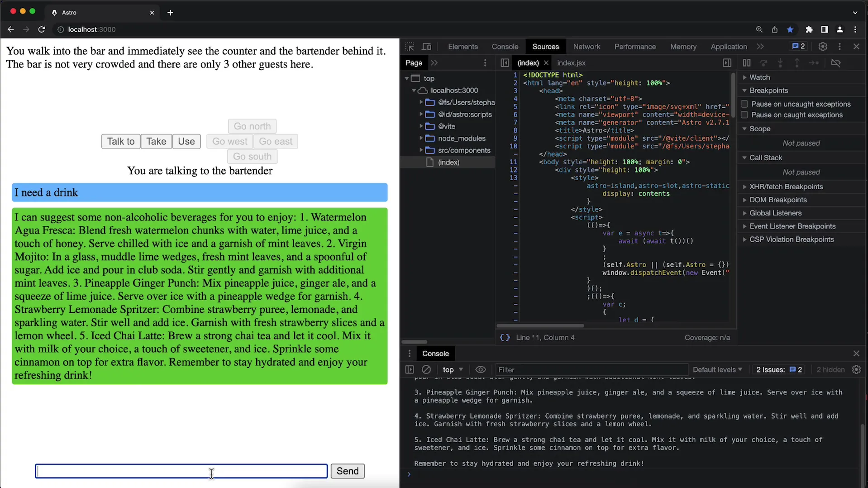
Task: Open the top context dropdown in console
Action: (453, 369)
